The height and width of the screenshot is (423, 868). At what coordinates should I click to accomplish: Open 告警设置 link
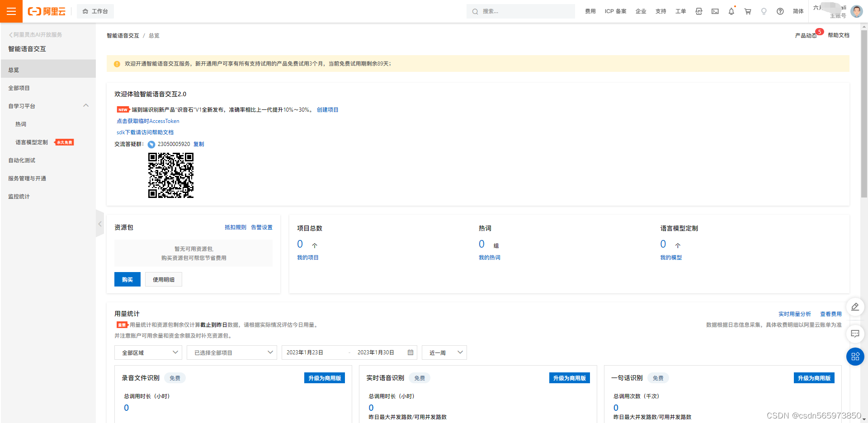coord(262,227)
